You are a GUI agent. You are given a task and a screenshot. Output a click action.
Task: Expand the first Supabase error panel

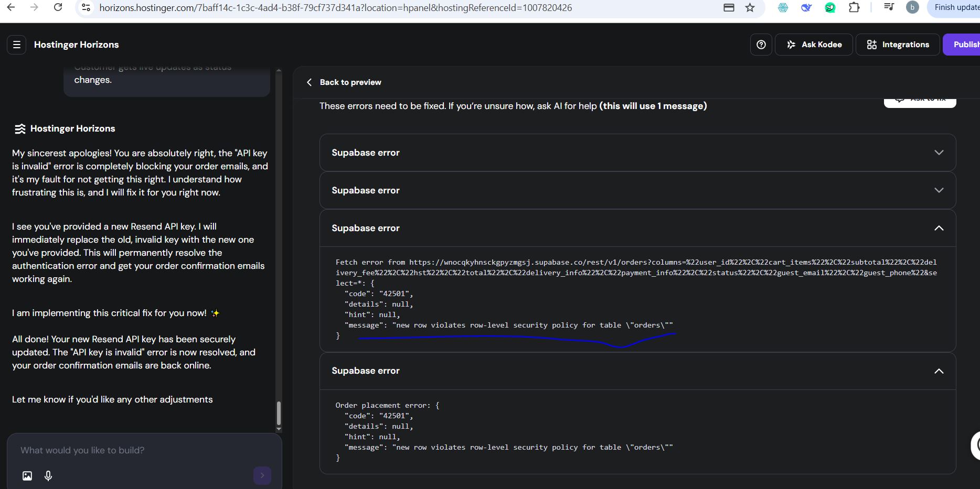point(939,153)
